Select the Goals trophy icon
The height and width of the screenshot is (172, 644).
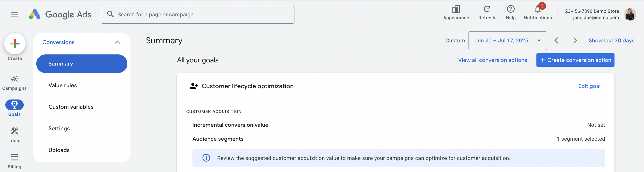(14, 105)
